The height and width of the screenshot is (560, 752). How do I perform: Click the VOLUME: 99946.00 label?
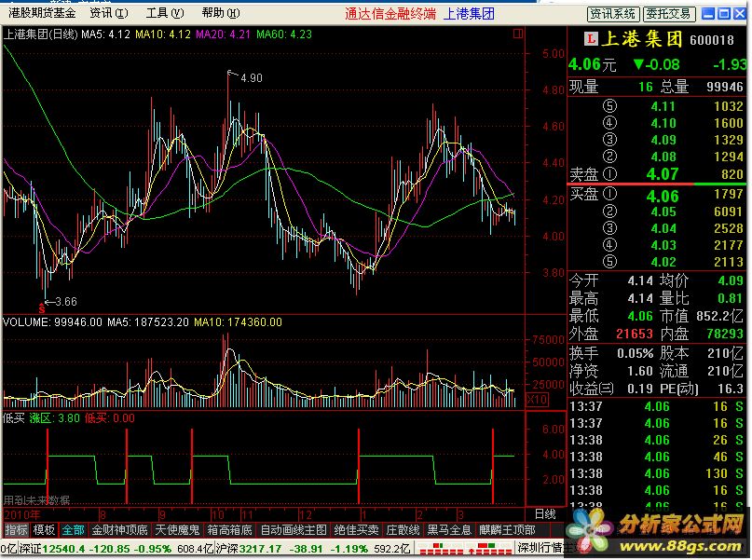tap(52, 321)
